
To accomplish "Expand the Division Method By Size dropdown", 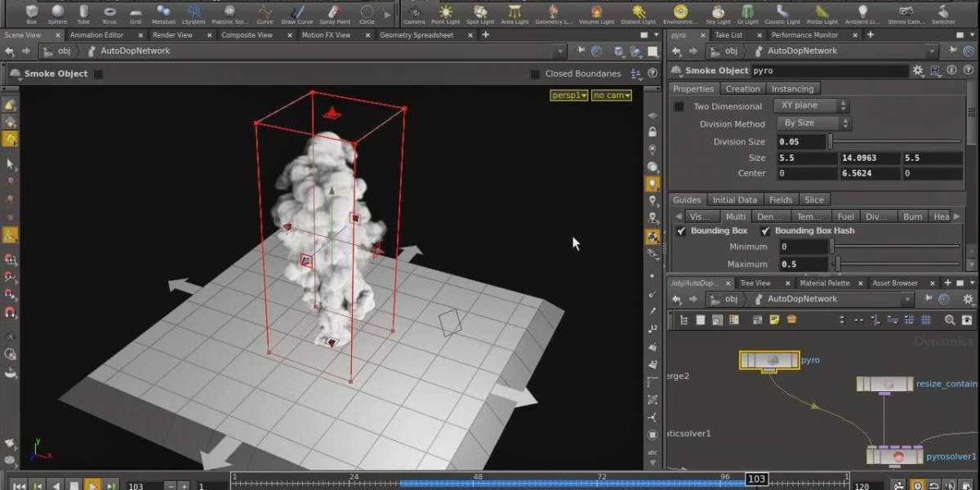I will pyautogui.click(x=814, y=124).
